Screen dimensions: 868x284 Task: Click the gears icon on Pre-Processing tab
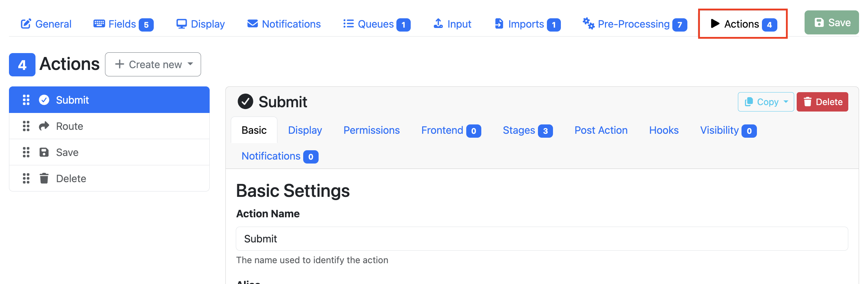pos(588,24)
